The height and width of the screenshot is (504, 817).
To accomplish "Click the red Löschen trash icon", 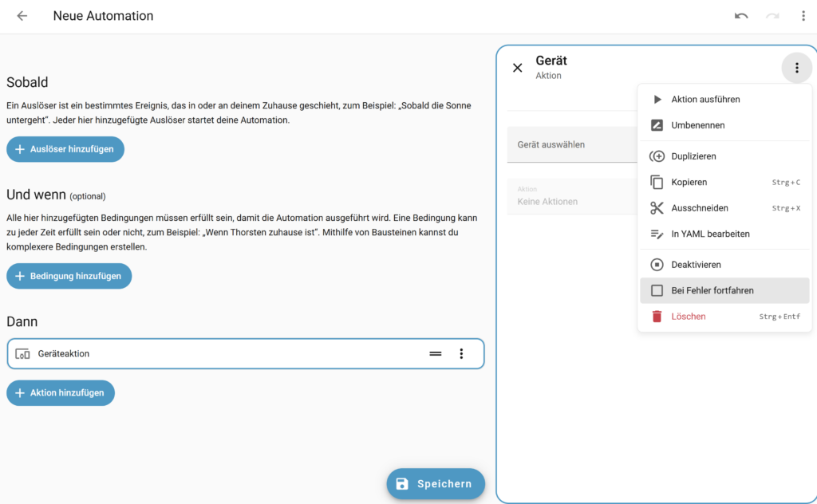I will [657, 317].
